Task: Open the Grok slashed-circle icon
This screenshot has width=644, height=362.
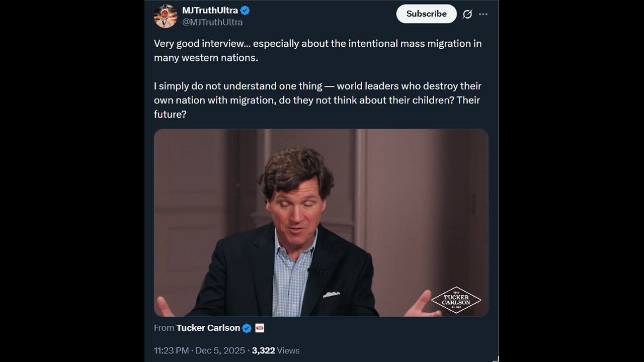Action: coord(467,14)
